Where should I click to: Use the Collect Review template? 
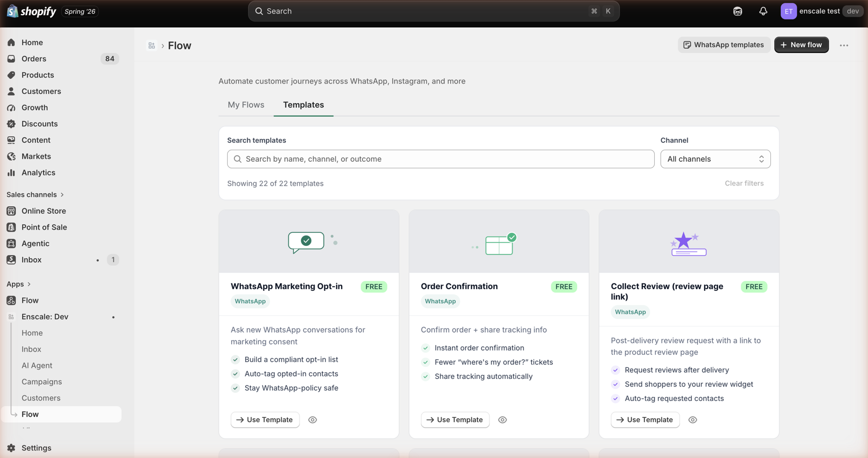click(645, 420)
